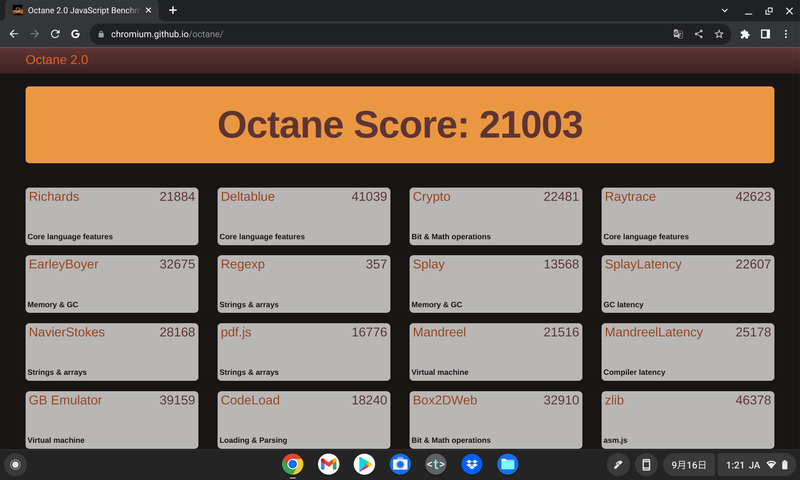
Task: Reload the Octane page
Action: [x=55, y=34]
